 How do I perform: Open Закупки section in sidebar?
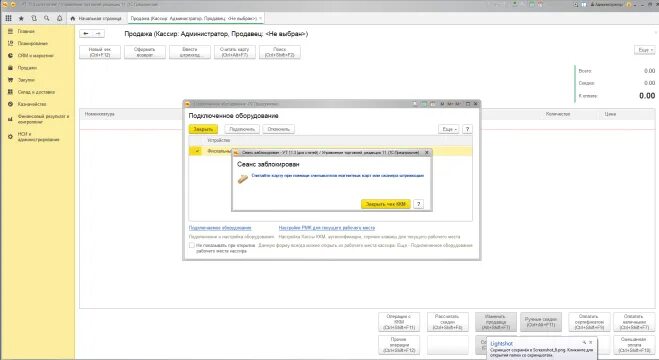(26, 80)
